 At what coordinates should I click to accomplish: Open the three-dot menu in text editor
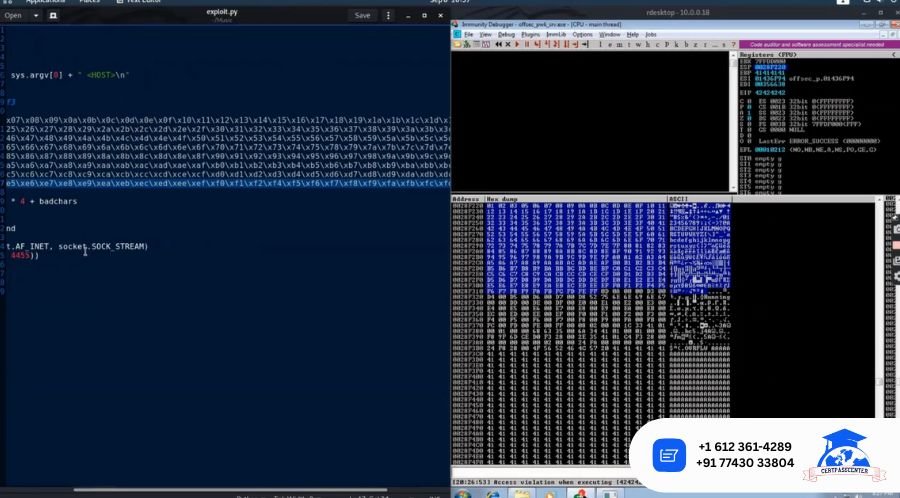point(388,15)
